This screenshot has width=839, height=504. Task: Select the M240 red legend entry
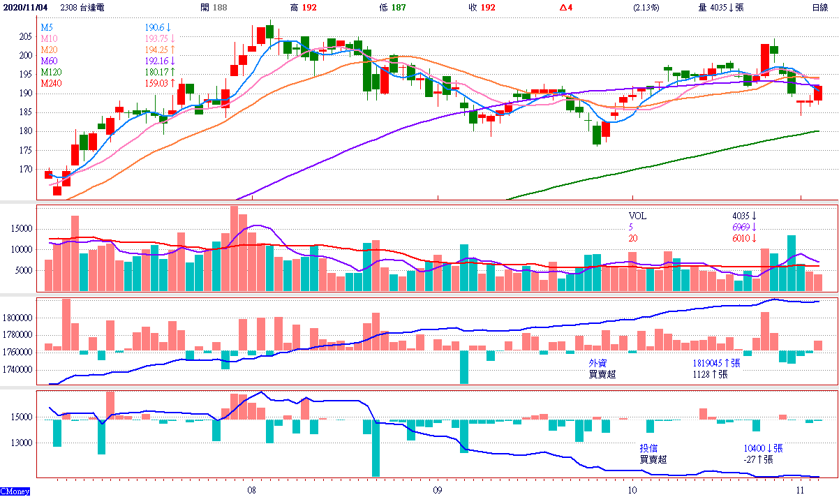pyautogui.click(x=50, y=83)
